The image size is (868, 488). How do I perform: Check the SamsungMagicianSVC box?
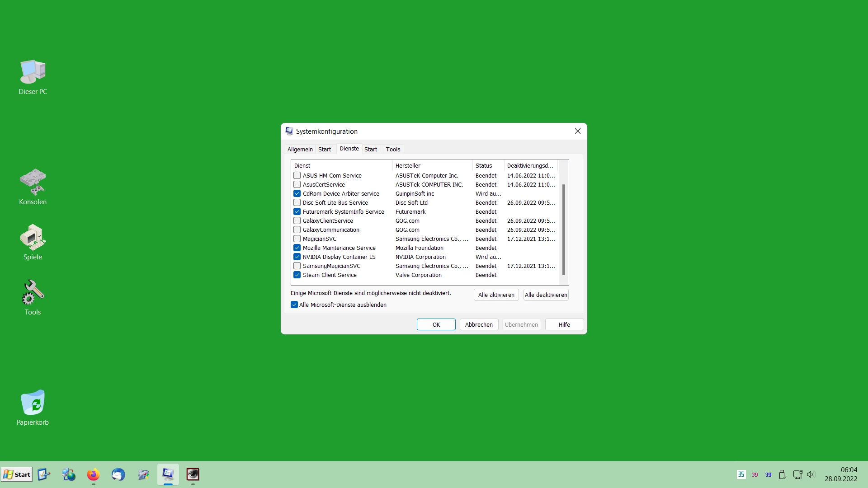click(297, 266)
